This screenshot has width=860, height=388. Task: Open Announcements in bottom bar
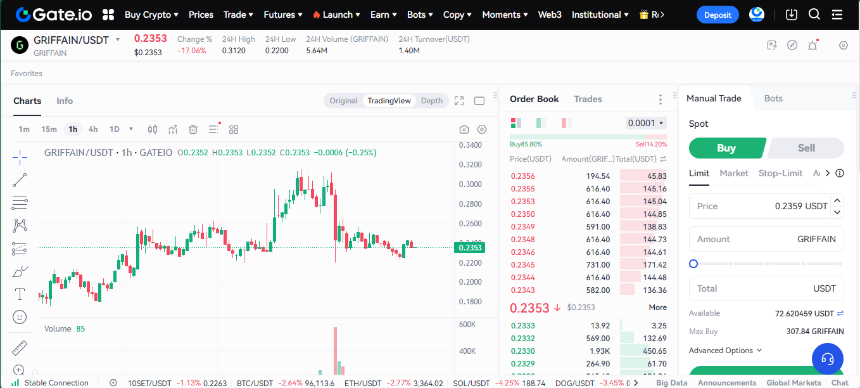point(727,383)
